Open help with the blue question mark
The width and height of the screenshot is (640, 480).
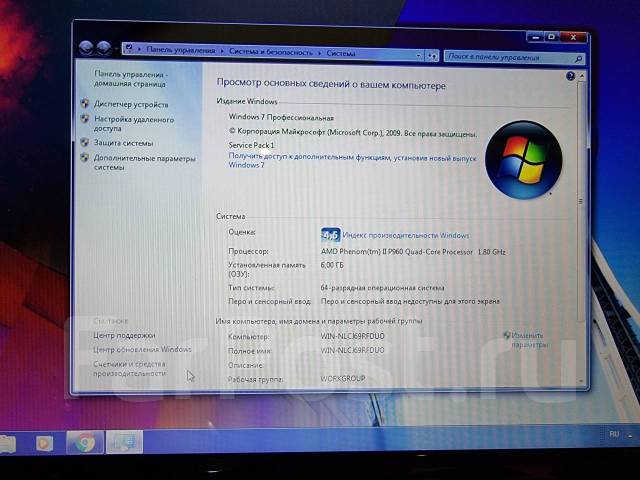pyautogui.click(x=571, y=76)
